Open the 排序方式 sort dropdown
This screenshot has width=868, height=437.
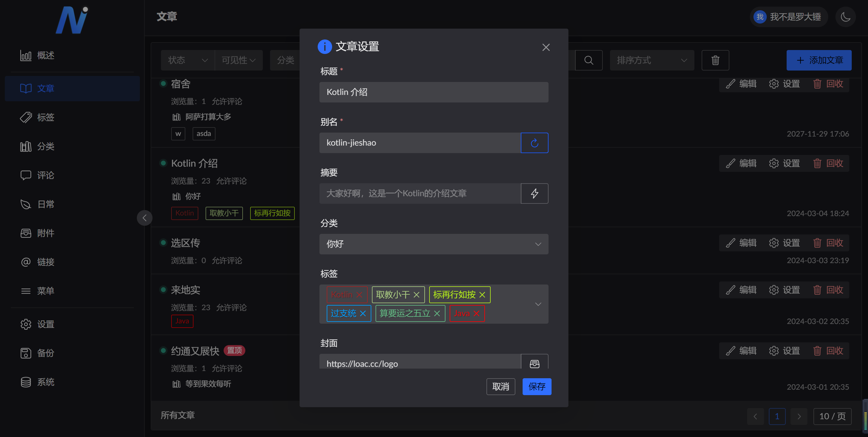click(x=652, y=60)
